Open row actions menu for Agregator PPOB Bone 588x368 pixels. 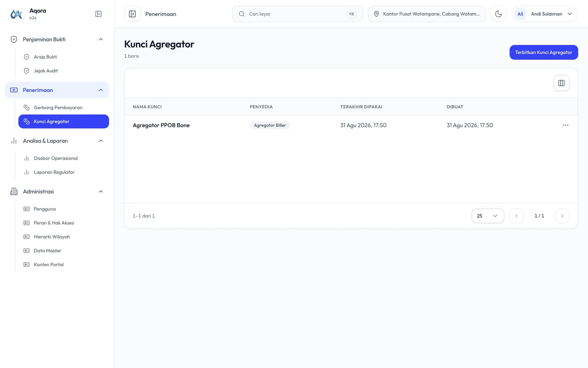click(565, 125)
